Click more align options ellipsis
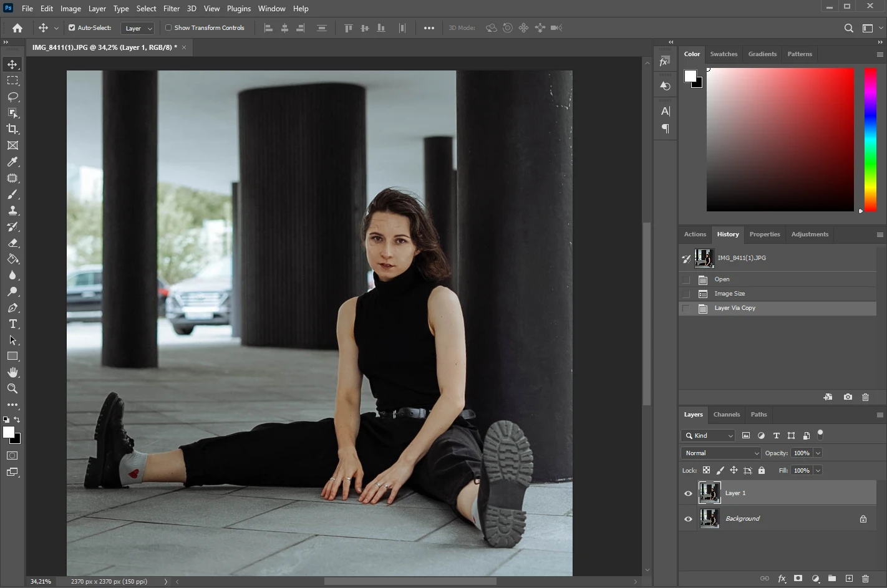This screenshot has width=887, height=588. point(429,28)
